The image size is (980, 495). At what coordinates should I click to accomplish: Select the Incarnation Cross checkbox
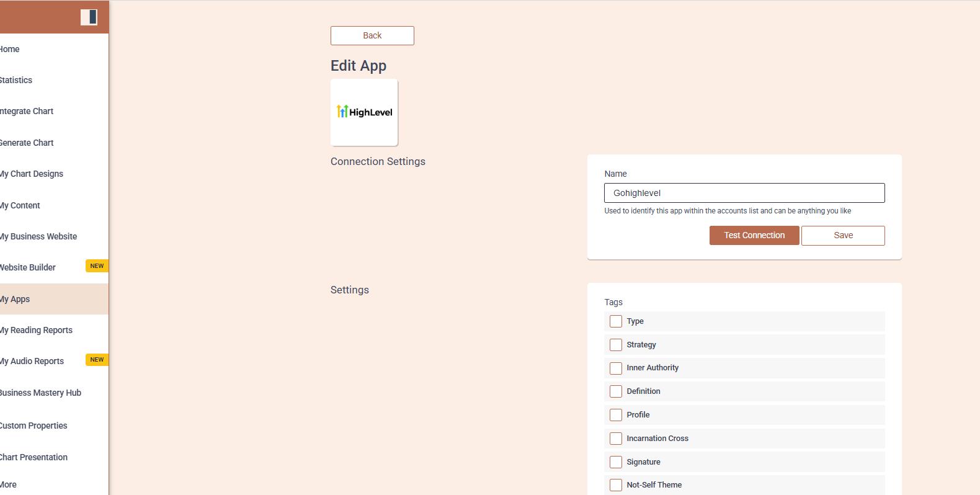(616, 439)
